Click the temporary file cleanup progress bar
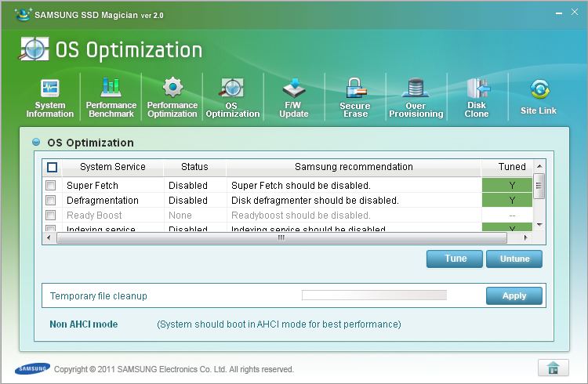This screenshot has height=384, width=588. click(x=374, y=295)
